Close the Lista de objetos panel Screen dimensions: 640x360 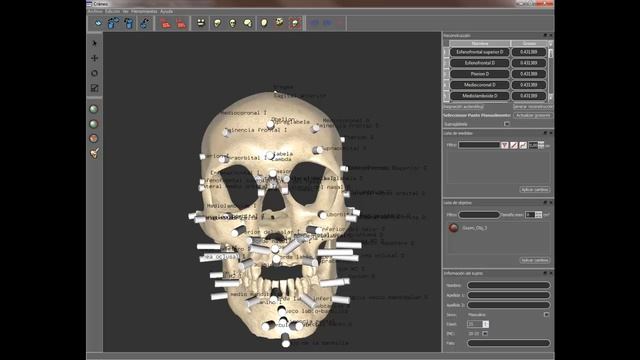(551, 202)
